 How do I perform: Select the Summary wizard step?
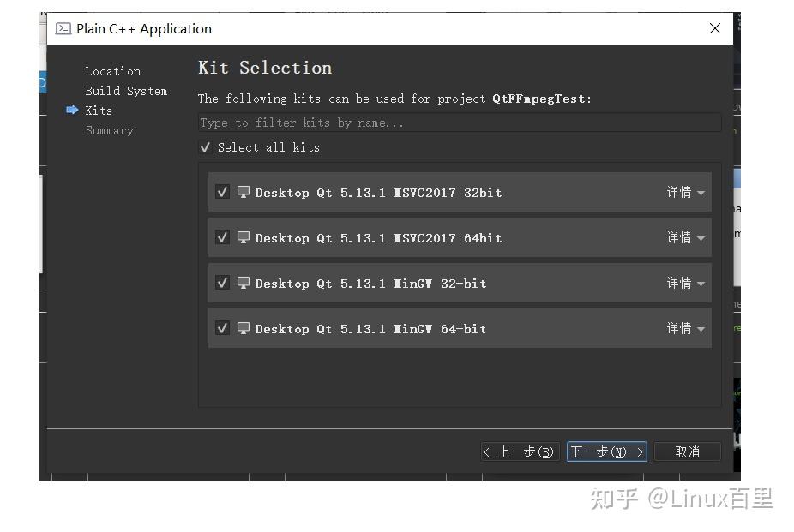[x=110, y=130]
